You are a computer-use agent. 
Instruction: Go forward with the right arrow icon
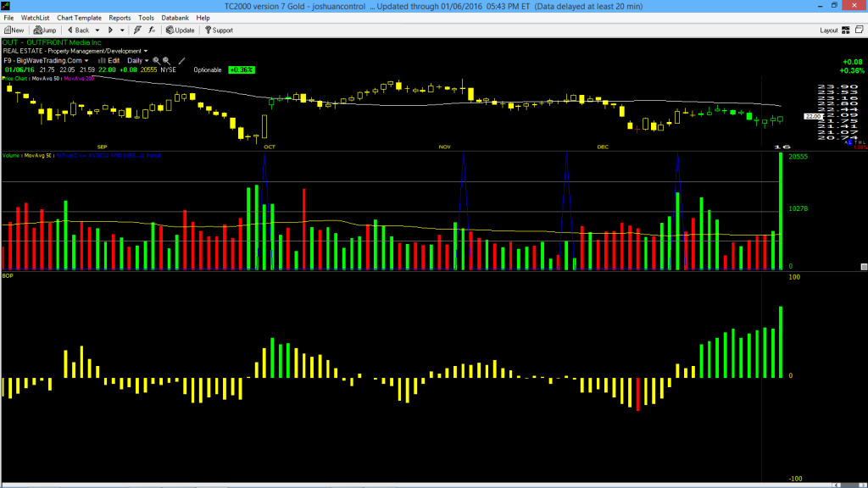point(111,30)
